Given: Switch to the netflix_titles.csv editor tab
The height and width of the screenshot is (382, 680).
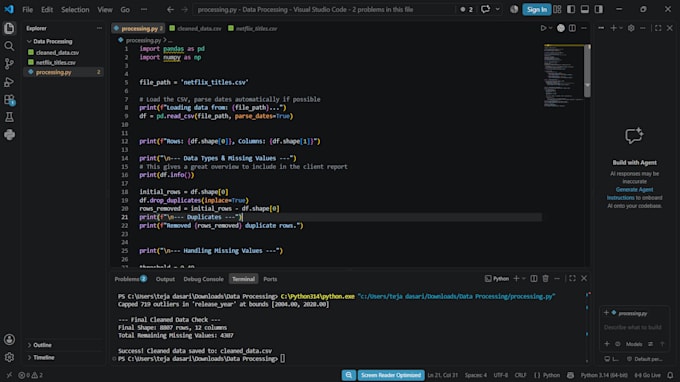Looking at the screenshot, I should point(253,29).
